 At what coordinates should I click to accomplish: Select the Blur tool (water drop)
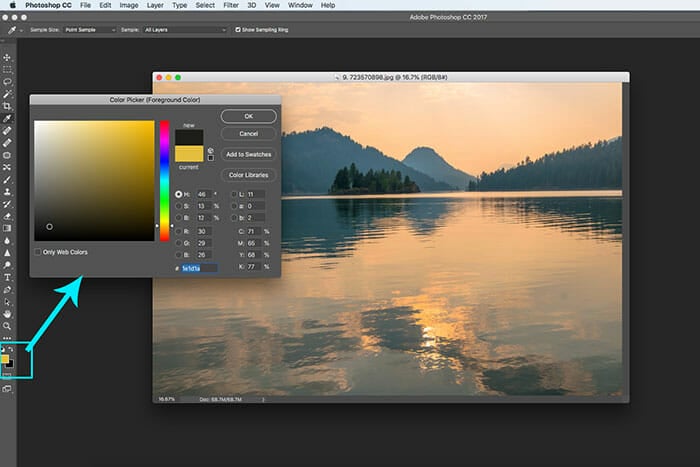click(7, 241)
